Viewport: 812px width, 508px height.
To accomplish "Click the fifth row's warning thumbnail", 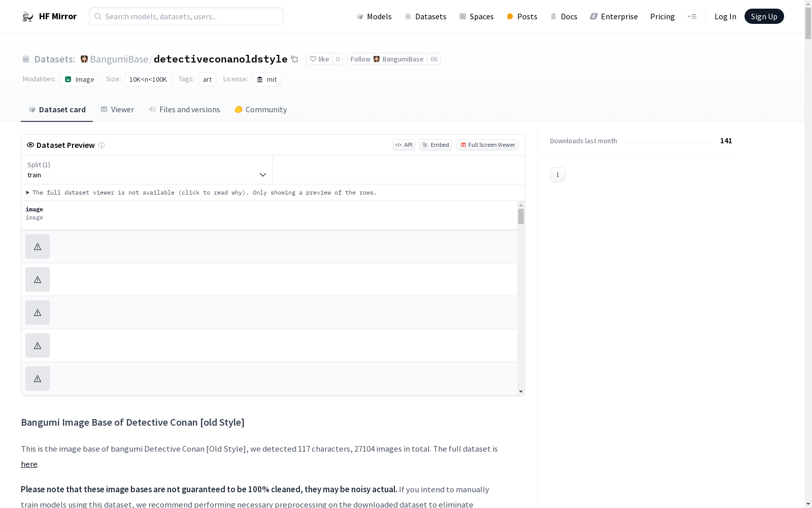I will 38,378.
